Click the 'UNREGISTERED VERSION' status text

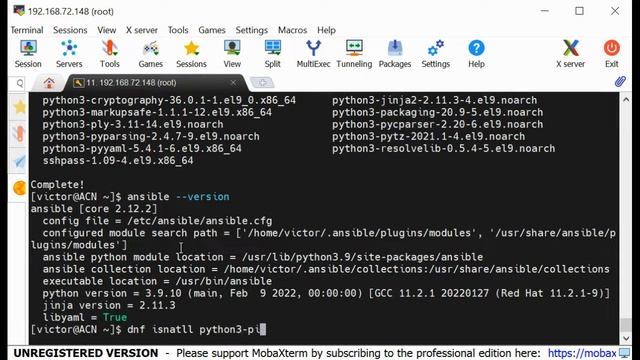[86, 353]
